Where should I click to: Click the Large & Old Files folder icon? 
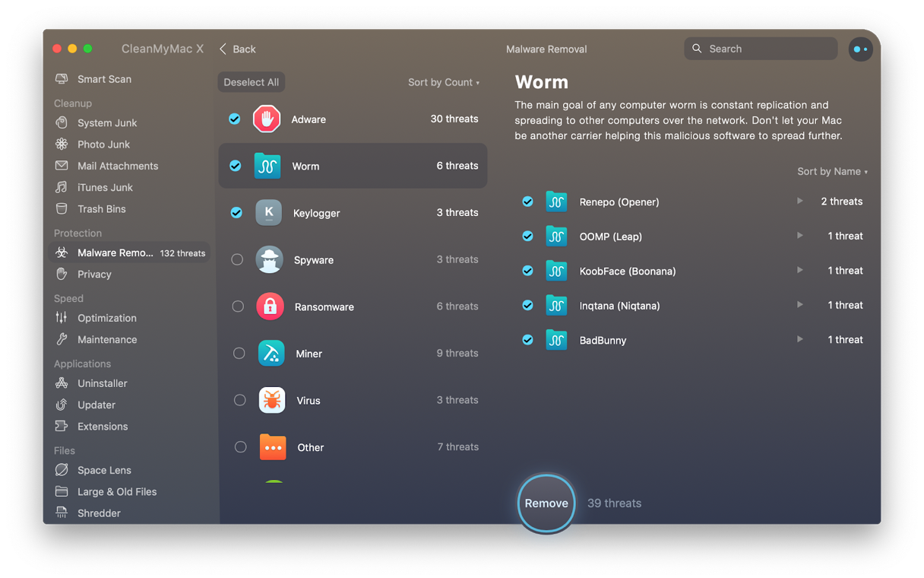coord(62,491)
